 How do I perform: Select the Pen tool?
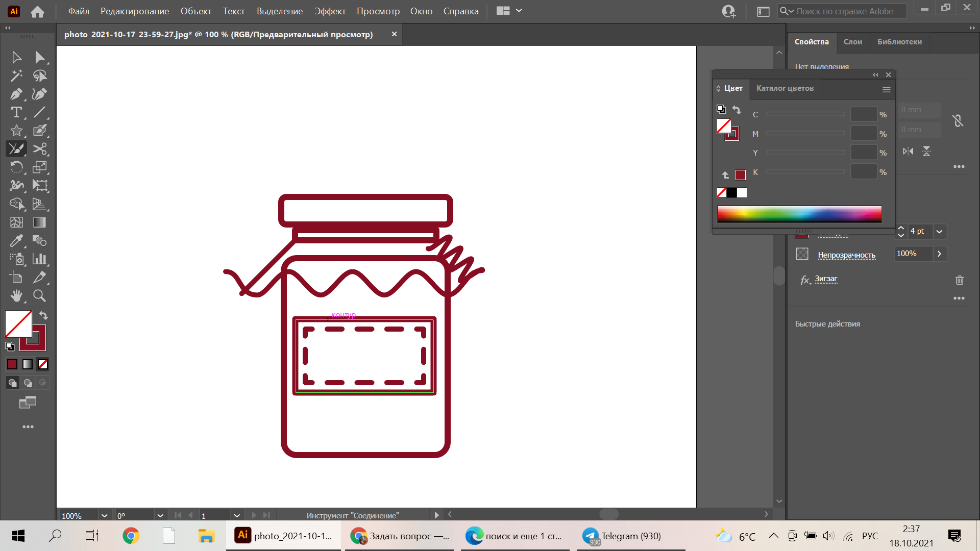pyautogui.click(x=16, y=94)
